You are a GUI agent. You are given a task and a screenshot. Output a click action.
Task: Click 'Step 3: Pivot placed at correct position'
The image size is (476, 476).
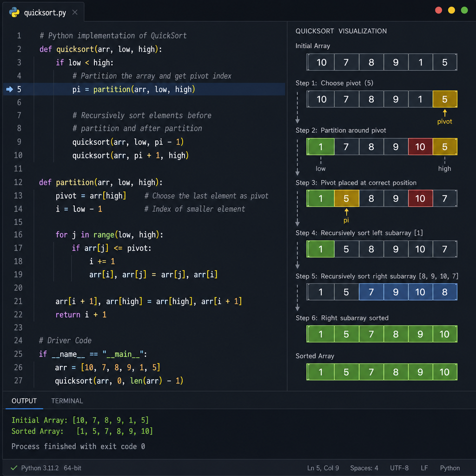(x=356, y=183)
